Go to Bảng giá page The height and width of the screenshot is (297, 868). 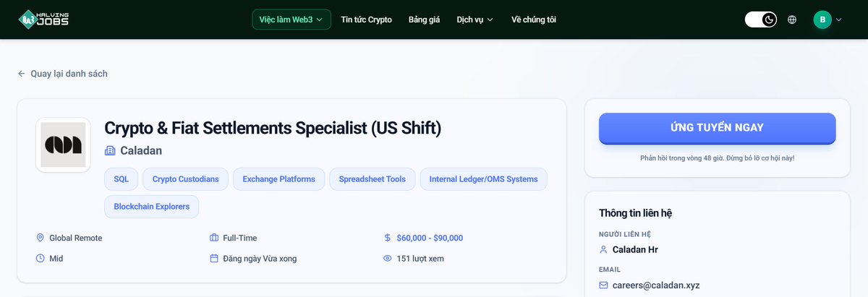click(424, 20)
